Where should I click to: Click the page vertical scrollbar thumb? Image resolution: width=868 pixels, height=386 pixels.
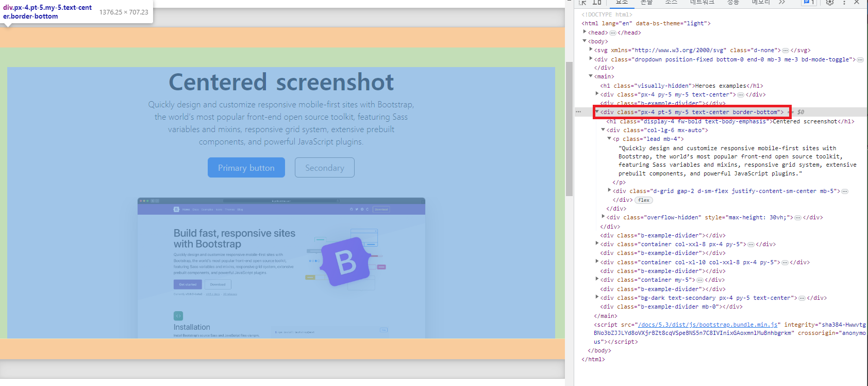click(569, 129)
